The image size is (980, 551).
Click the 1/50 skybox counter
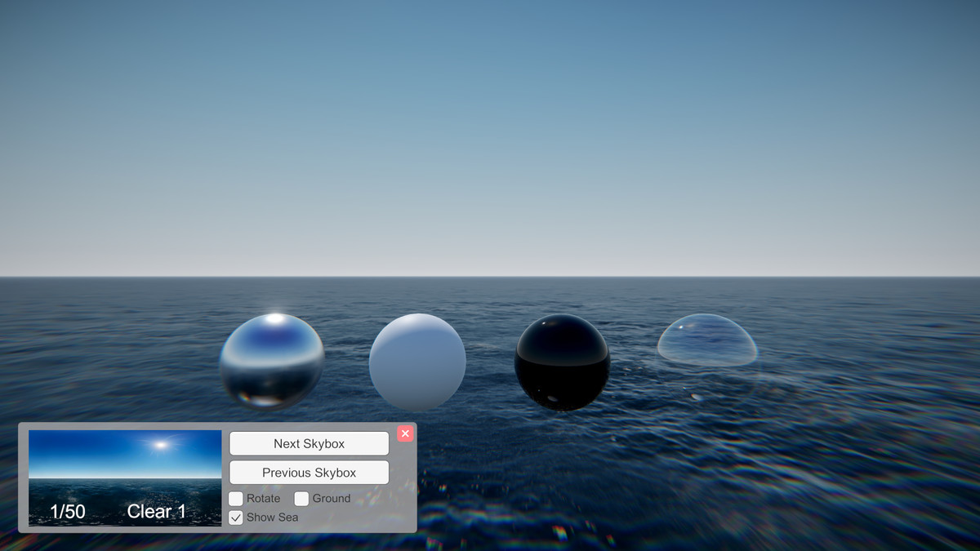pyautogui.click(x=67, y=511)
